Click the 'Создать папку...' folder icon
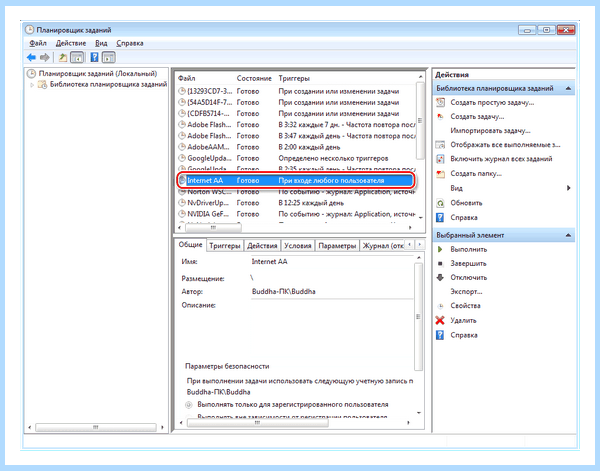Image resolution: width=600 pixels, height=471 pixels. (440, 174)
